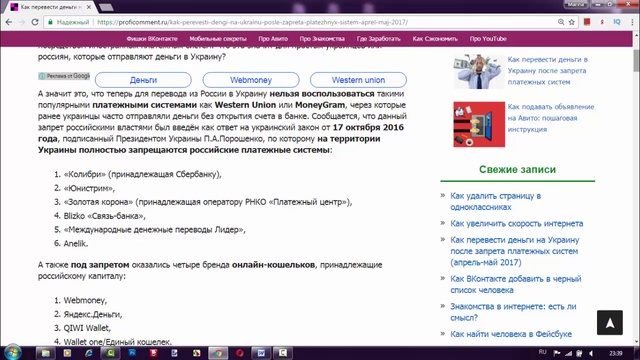
Task: Open the 'Как Сэкономить' menu item
Action: pos(435,39)
